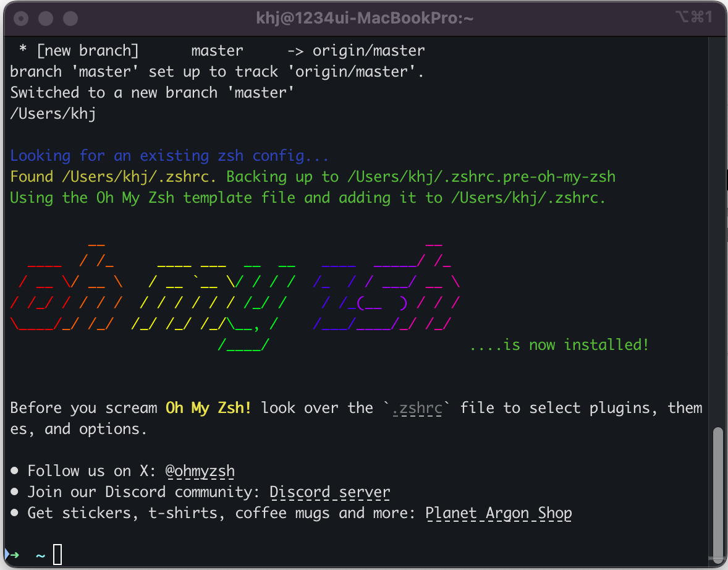
Task: Click the text '....is now installed!'
Action: [x=559, y=345]
